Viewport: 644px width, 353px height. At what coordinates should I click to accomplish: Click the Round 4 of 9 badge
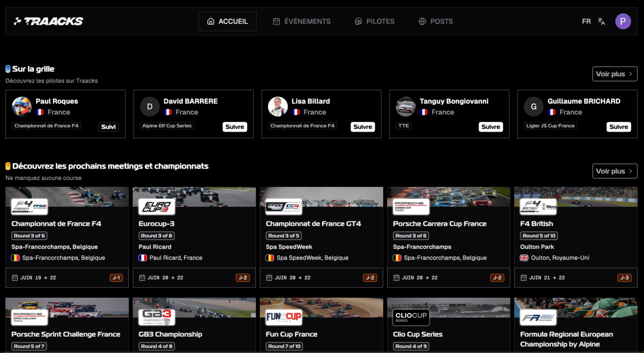pyautogui.click(x=411, y=347)
